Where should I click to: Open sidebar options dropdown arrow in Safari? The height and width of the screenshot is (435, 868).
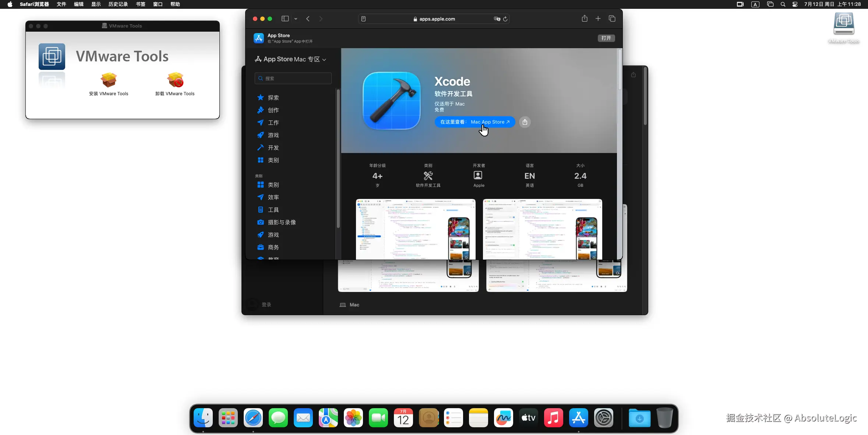pos(296,19)
